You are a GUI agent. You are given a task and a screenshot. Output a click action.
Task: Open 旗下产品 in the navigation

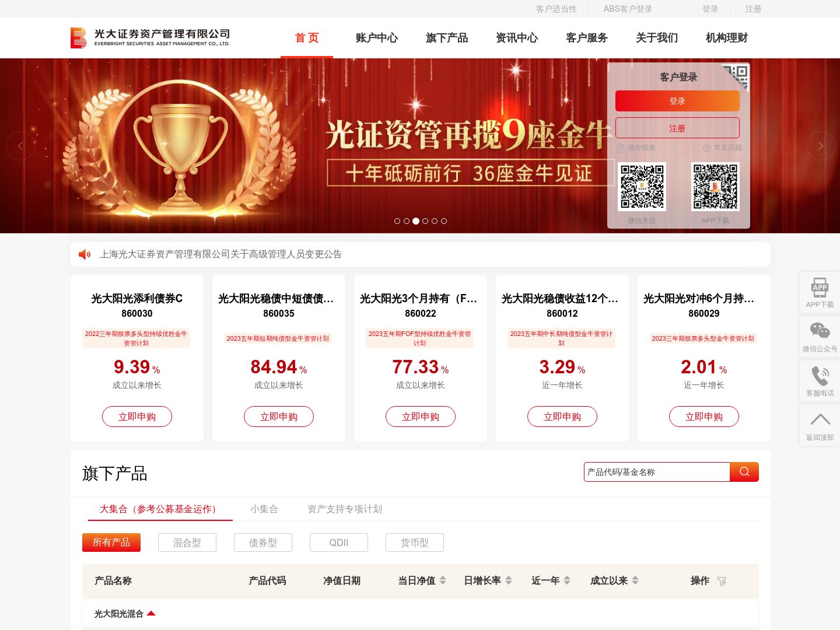coord(447,38)
